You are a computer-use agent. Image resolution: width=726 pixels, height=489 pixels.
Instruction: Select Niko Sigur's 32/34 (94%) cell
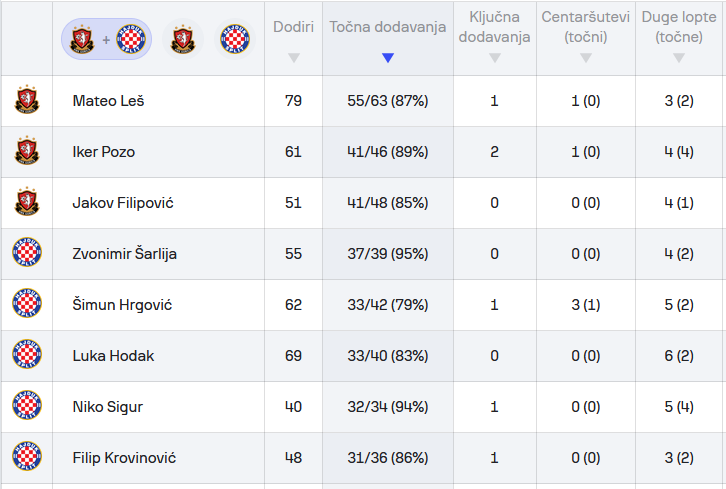388,407
